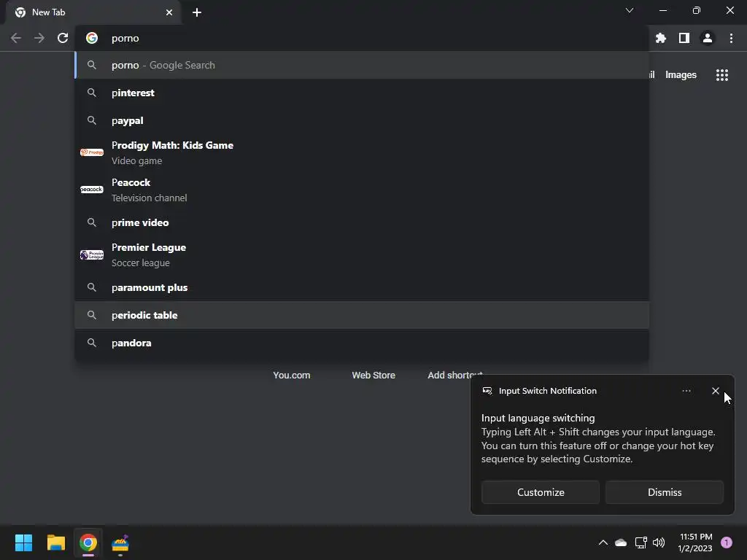
Task: Select the New Tab tab
Action: [x=93, y=12]
